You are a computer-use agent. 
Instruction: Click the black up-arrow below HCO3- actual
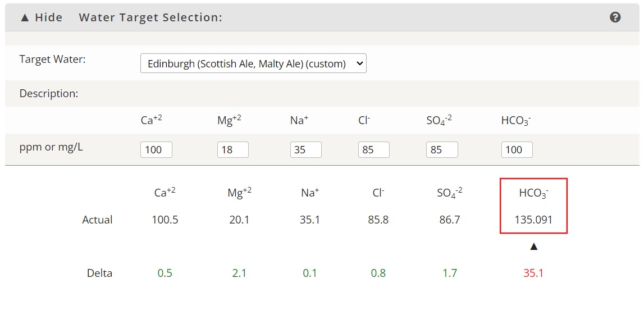tap(533, 247)
